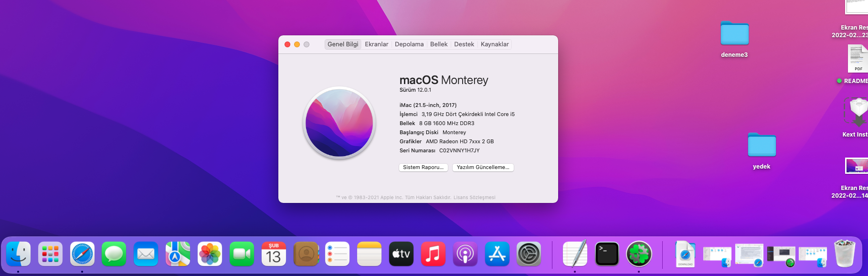The image size is (868, 276).
Task: Launch Terminal from the Dock
Action: [607, 254]
